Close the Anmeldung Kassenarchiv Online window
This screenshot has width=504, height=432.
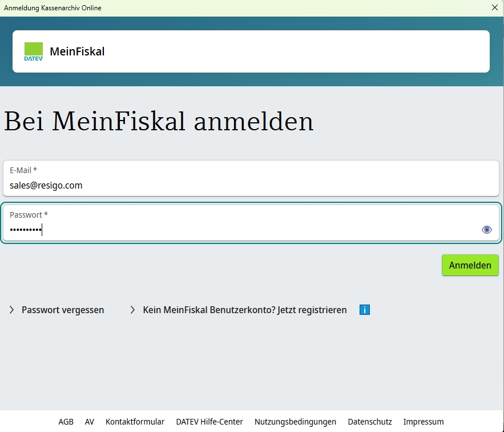pos(494,7)
